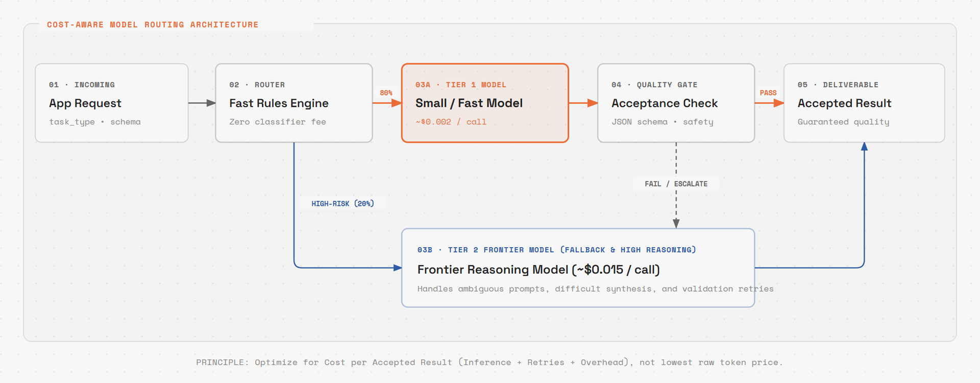Click the "03A · TIER 1 MODEL" label
980x383 pixels.
[461, 85]
